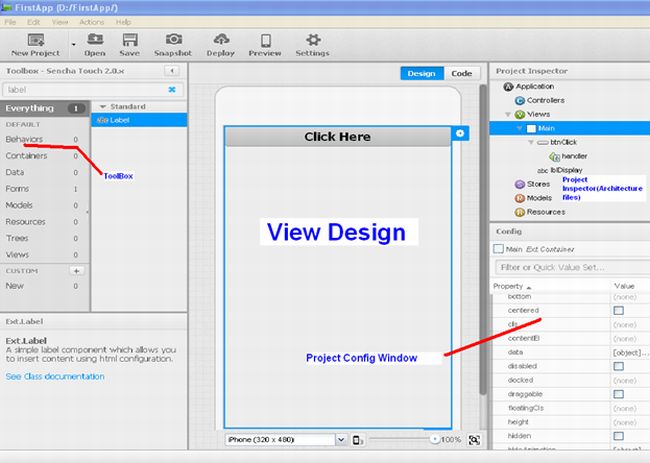The width and height of the screenshot is (650, 463).
Task: Switch to the Code tab
Action: click(x=462, y=73)
